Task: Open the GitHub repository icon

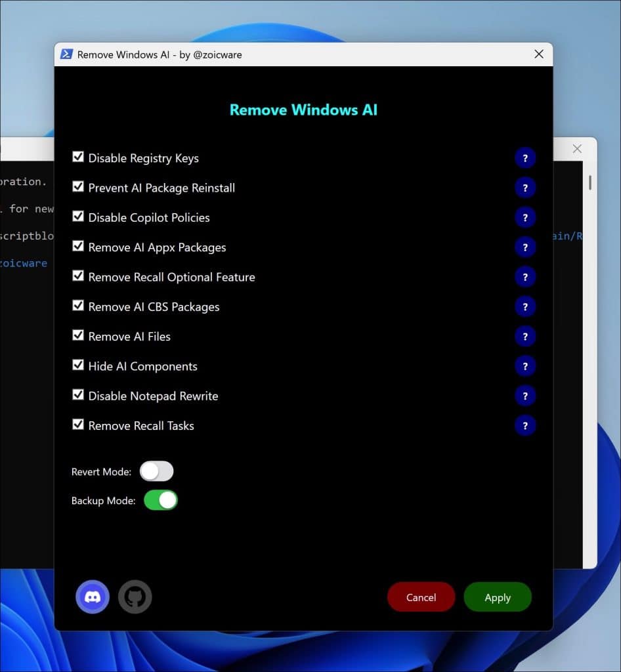Action: click(x=135, y=597)
